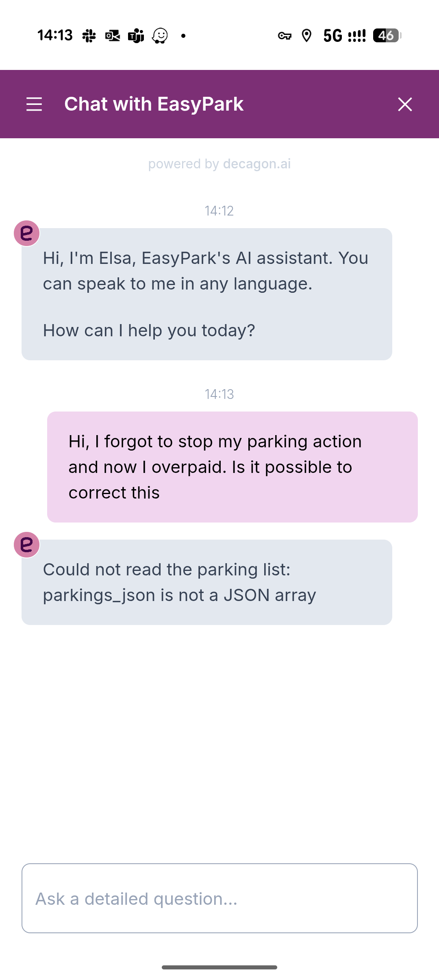Focus the 'Ask a detailed question' field
Image resolution: width=439 pixels, height=980 pixels.
pos(219,898)
